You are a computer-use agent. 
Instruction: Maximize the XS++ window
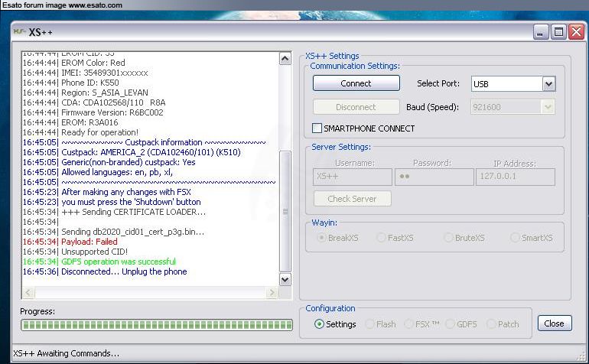coord(558,32)
